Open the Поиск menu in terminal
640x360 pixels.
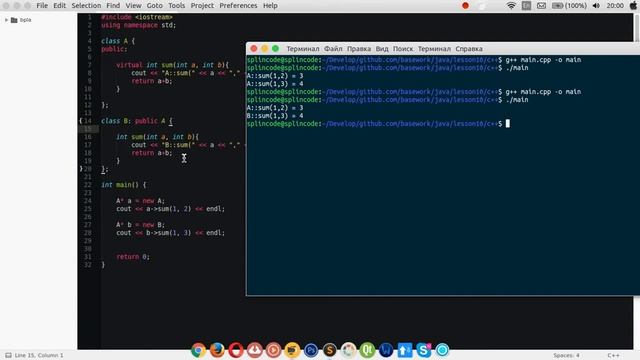tap(403, 49)
